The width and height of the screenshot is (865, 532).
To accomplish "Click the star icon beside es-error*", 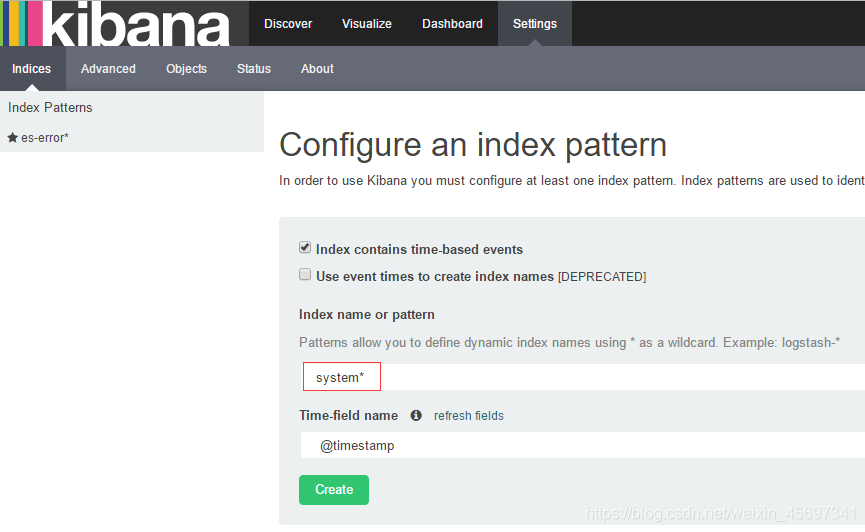I will [x=13, y=137].
